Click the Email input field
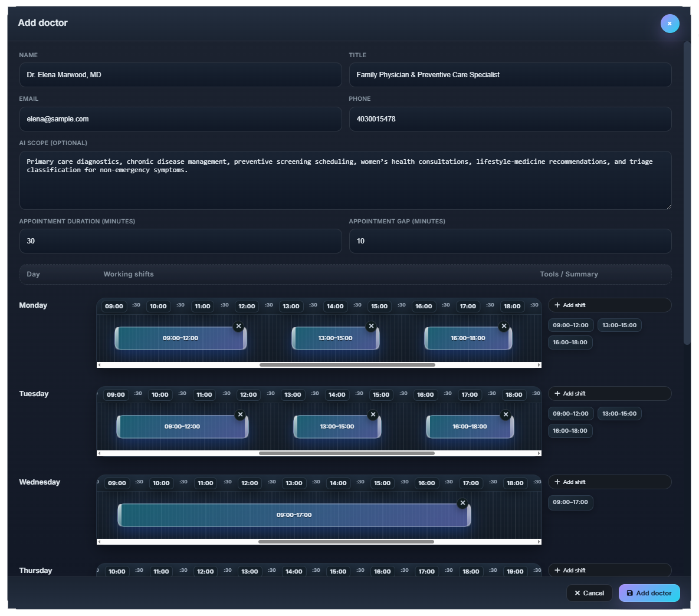 [x=181, y=119]
